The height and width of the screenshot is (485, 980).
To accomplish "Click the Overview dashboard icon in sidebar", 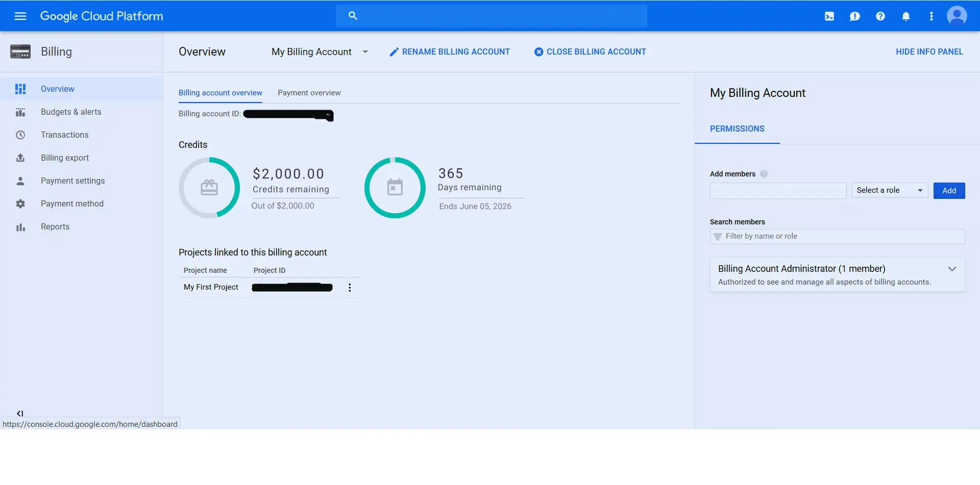I will coord(20,89).
